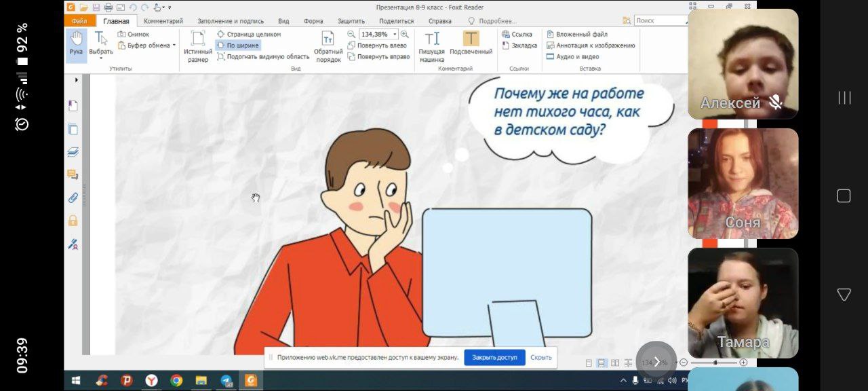Select Соня's video thumbnail
This screenshot has width=868, height=391.
[x=743, y=183]
